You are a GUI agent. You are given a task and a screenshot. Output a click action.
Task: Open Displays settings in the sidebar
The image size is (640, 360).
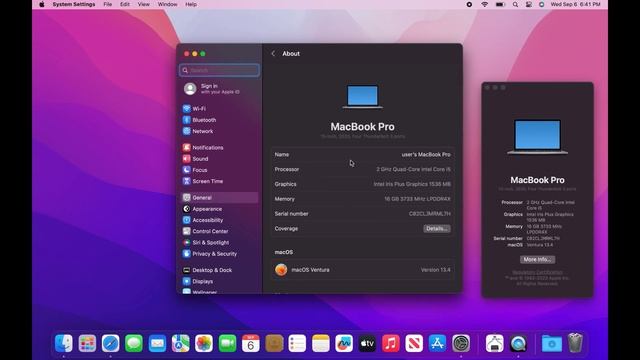coord(198,281)
